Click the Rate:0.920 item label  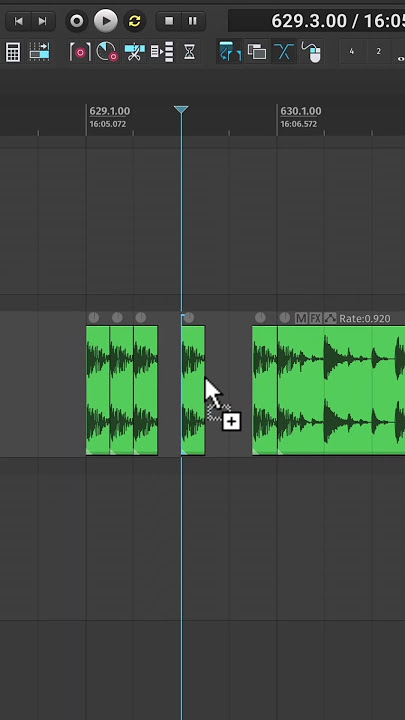pos(365,319)
